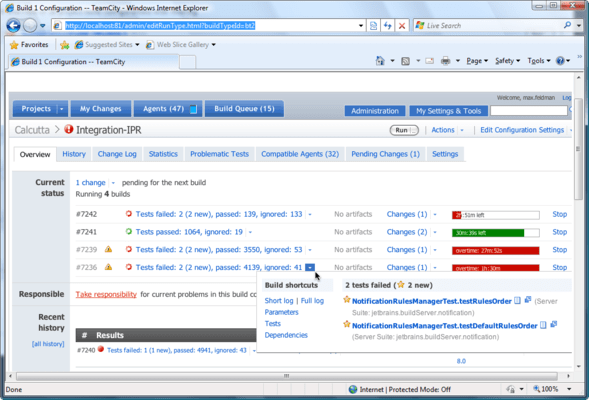589x400 pixels.
Task: Open the empty new tab button
Action: [187, 62]
